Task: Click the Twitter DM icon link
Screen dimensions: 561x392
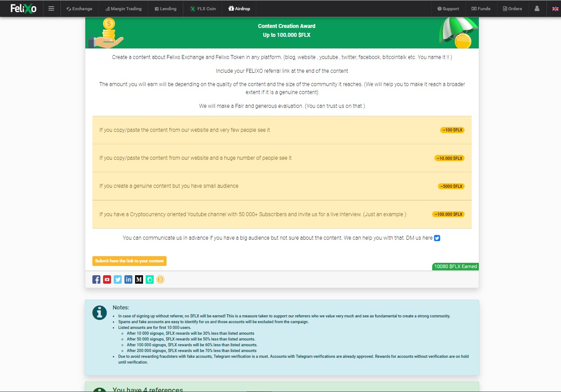Action: point(437,238)
